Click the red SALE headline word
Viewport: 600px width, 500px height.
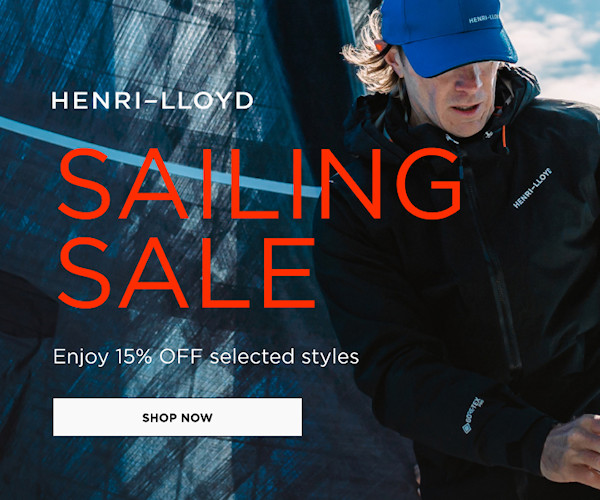point(186,273)
